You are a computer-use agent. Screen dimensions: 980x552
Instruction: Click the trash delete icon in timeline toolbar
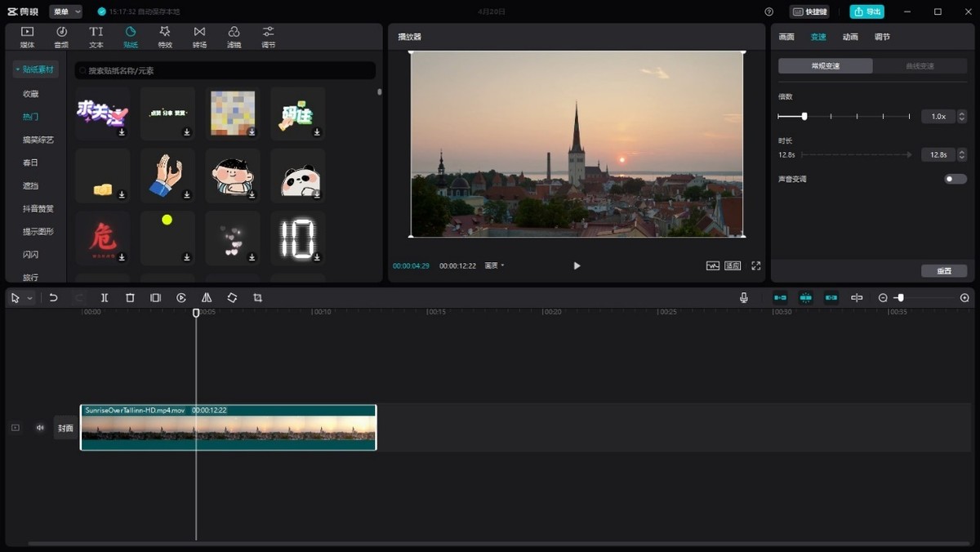pos(130,298)
